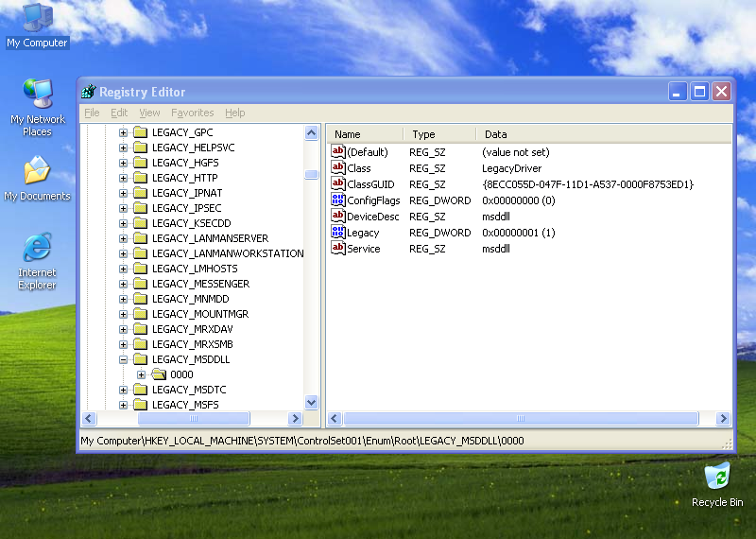Click the string icon beside (Default)

point(338,151)
